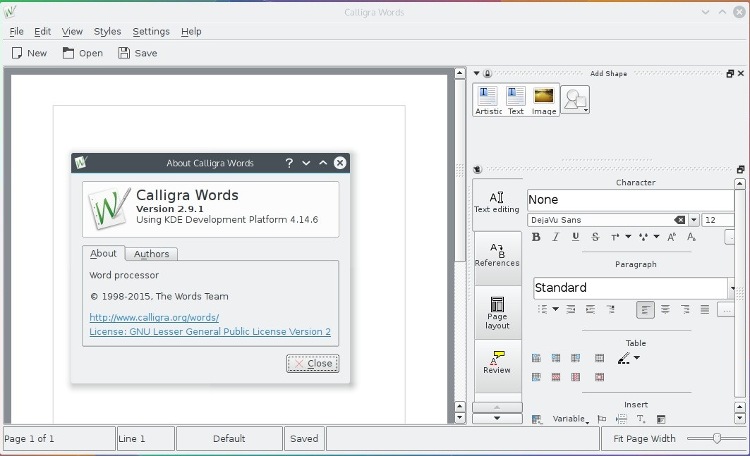Increase paragraph indent

point(591,310)
